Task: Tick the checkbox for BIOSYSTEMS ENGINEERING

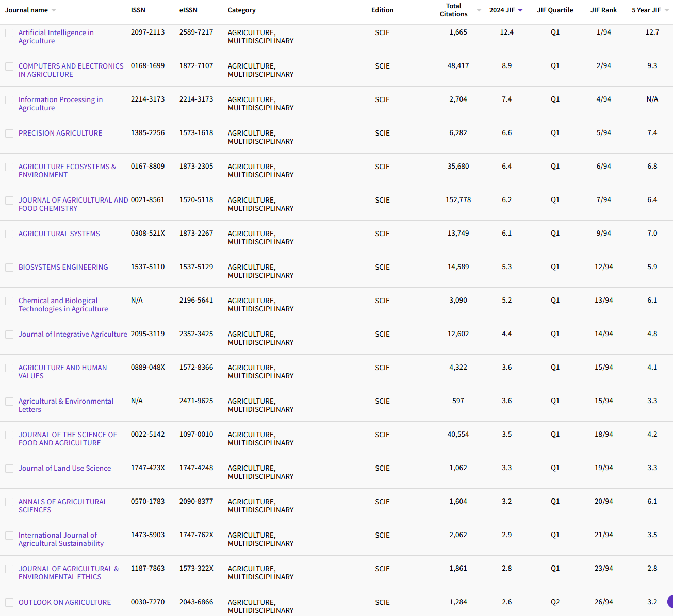Action: click(x=9, y=268)
